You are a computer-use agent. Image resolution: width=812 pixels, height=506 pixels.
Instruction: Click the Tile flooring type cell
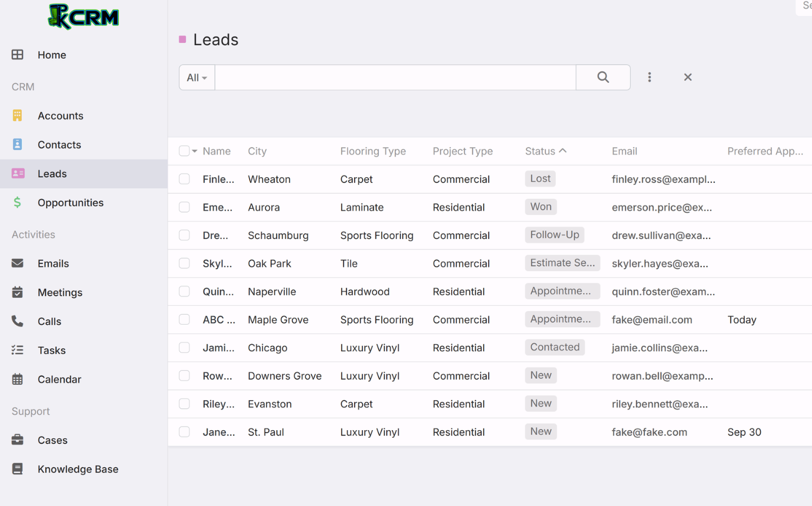[349, 264]
